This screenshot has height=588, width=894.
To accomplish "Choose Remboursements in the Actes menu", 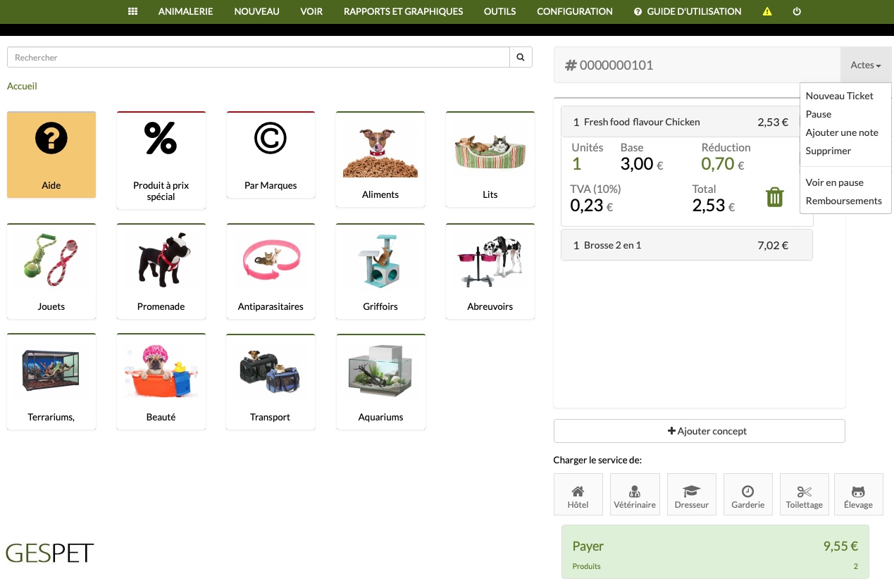I will [x=843, y=201].
